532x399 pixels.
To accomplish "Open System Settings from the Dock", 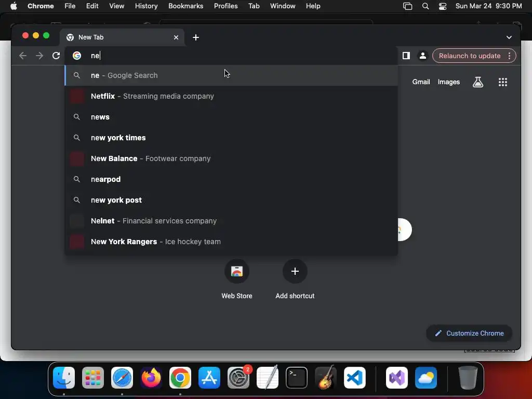I will pos(238,378).
